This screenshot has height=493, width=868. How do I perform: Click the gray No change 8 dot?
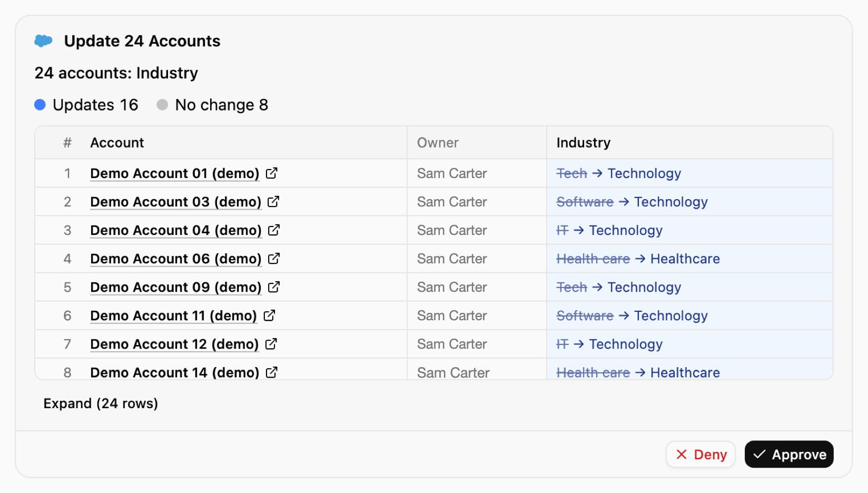162,105
